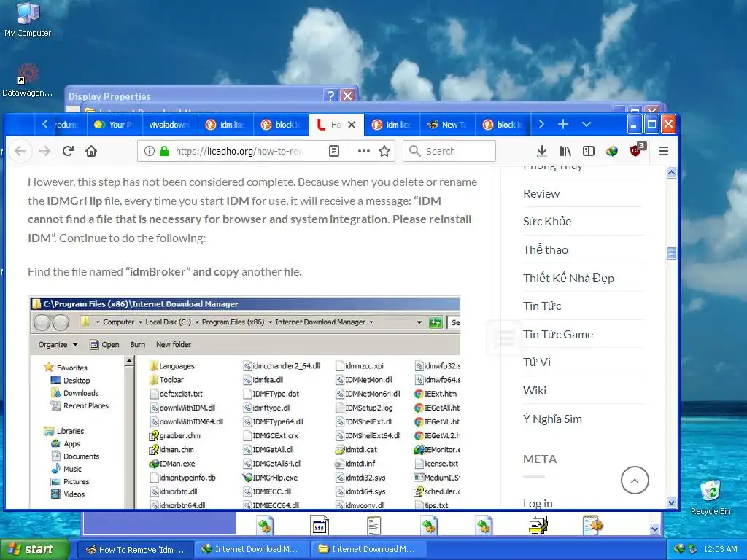
Task: Open the Ý Nghĩa Sim link
Action: [x=552, y=419]
